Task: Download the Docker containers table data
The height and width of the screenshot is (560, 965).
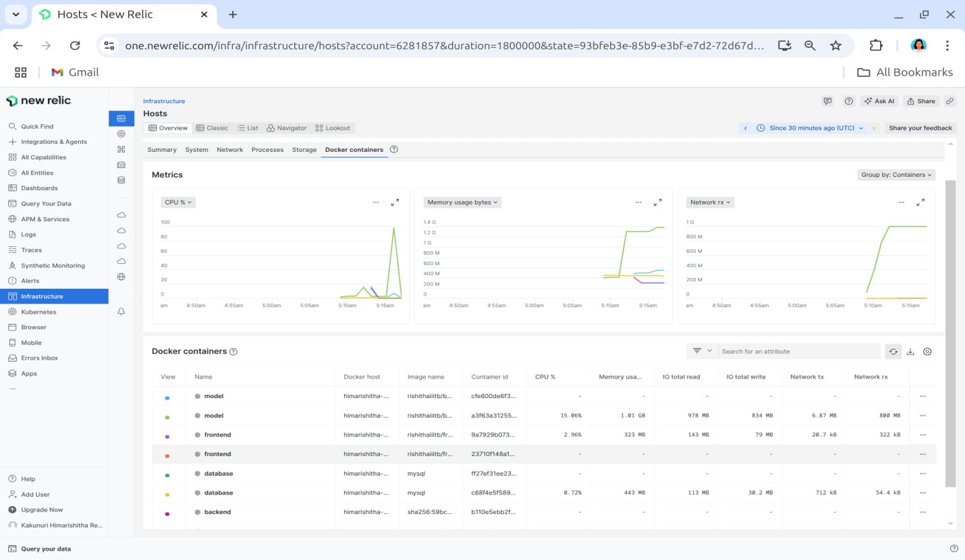Action: click(910, 352)
